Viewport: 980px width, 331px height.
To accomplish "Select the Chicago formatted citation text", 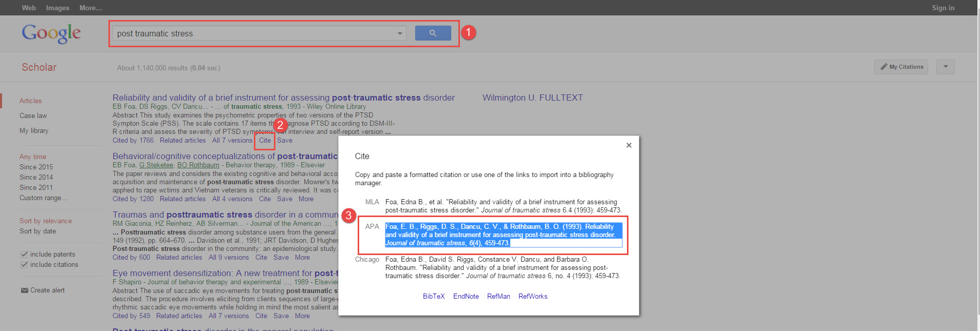I will click(503, 267).
